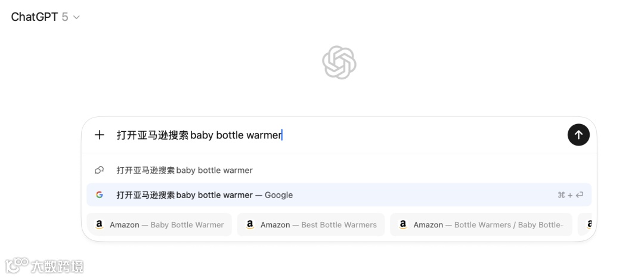The height and width of the screenshot is (278, 644).
Task: Select the first suggestion 打开亚马逊搜索 baby bottle warmer
Action: point(184,171)
